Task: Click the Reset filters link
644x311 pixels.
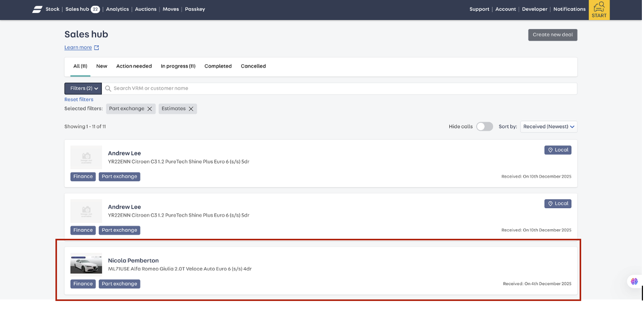Action: [79, 100]
